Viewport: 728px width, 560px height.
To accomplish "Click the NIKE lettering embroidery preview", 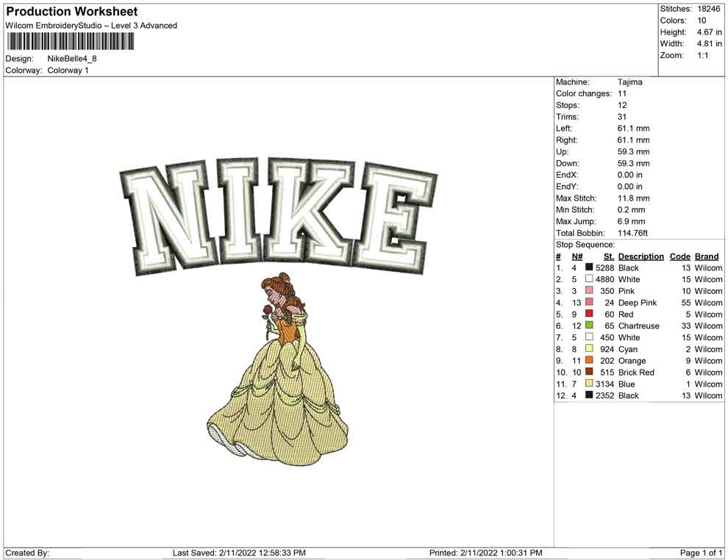I will pos(278,216).
